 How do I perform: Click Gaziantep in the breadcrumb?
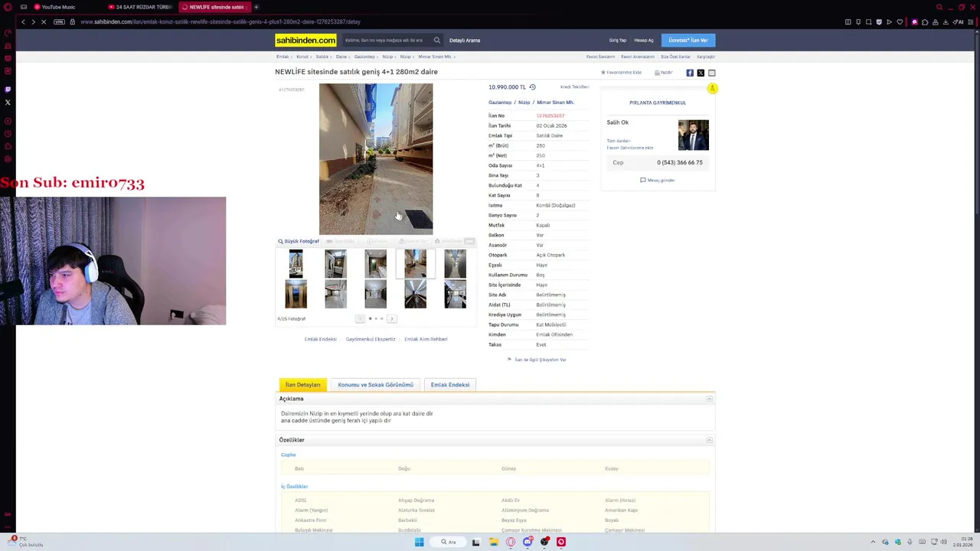[x=364, y=57]
